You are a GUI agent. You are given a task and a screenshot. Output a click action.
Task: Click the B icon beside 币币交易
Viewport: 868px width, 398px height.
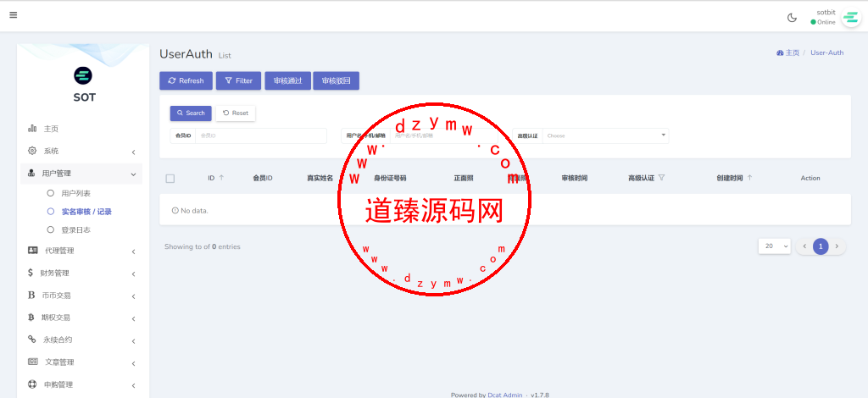point(31,296)
